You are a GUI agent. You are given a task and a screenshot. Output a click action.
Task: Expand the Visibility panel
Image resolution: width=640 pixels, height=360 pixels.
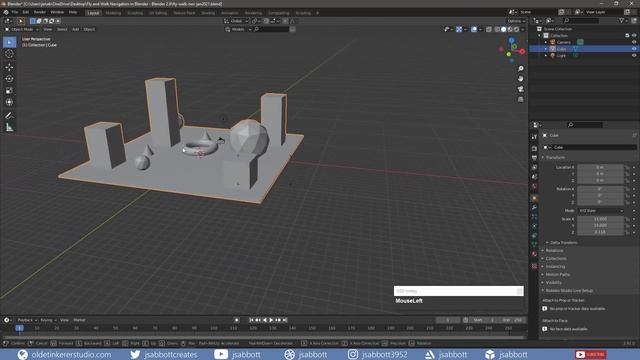click(553, 282)
